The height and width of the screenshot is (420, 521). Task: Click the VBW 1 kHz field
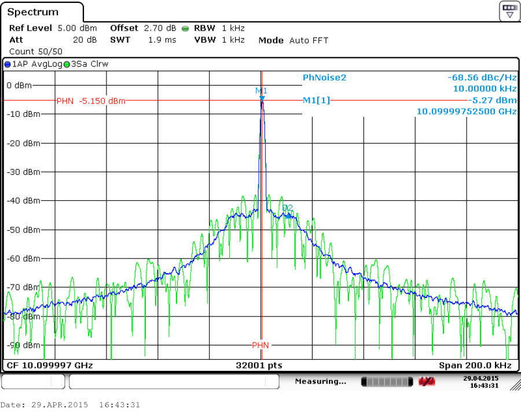pyautogui.click(x=219, y=40)
